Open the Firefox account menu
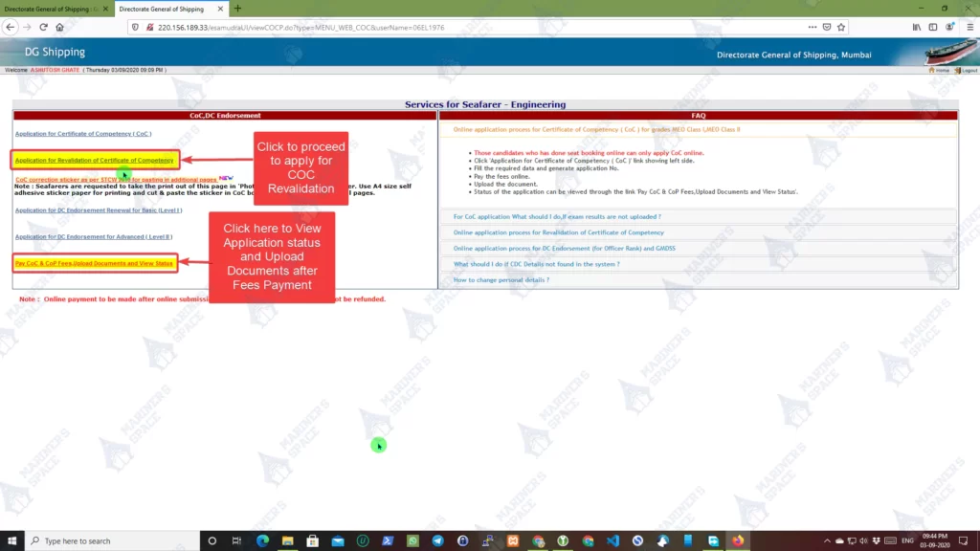 pos(949,27)
